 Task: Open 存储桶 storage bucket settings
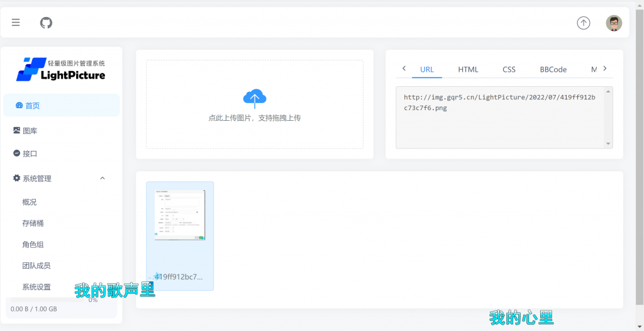(x=33, y=223)
